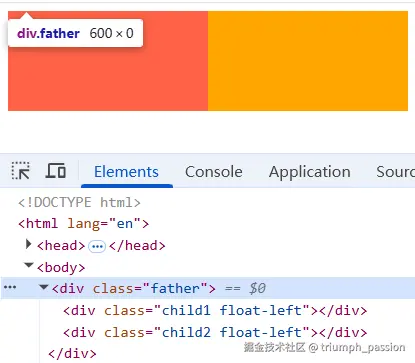Click the div.father size tooltip
This screenshot has height=363, width=415.
[x=75, y=33]
